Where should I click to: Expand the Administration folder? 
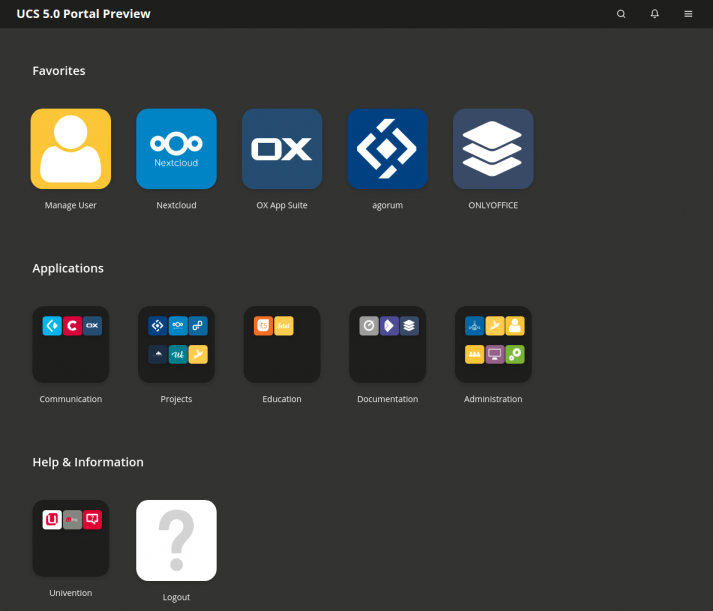pyautogui.click(x=493, y=344)
